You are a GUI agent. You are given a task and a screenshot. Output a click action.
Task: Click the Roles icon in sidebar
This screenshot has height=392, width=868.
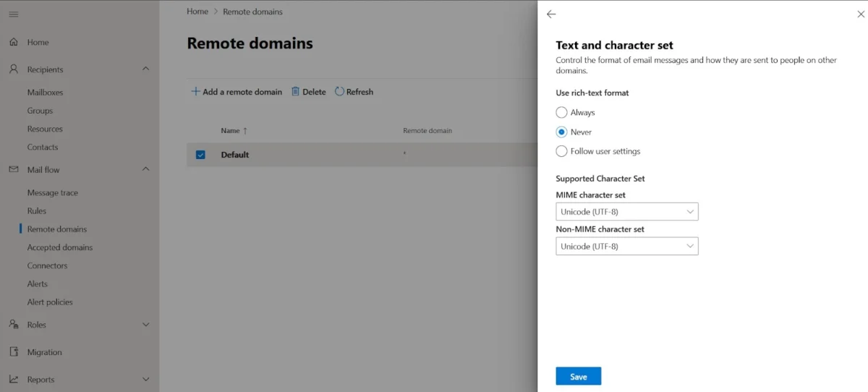pyautogui.click(x=14, y=325)
